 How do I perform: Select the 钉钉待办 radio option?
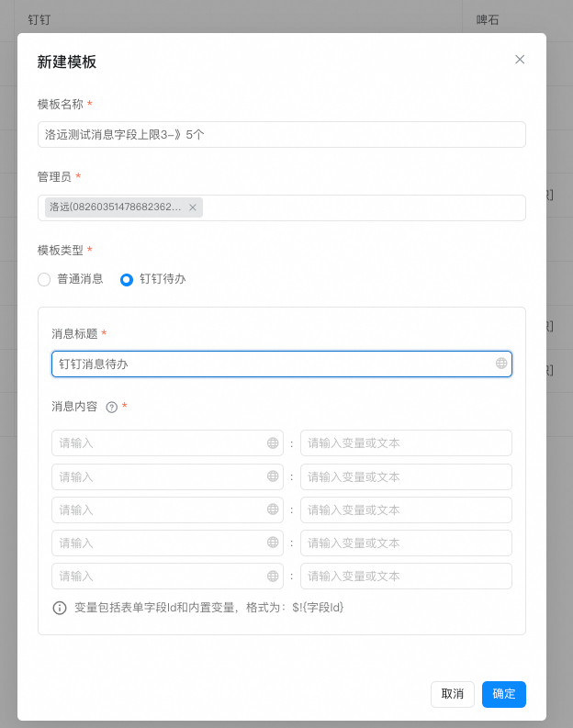pos(127,279)
